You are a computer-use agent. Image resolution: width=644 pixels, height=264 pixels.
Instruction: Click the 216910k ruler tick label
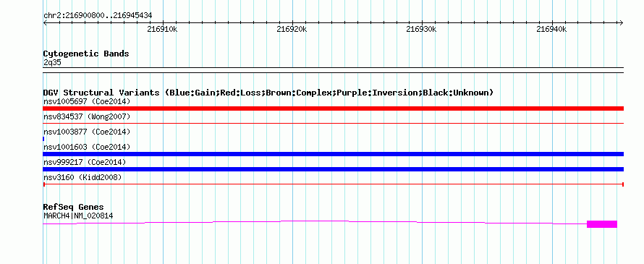[162, 29]
